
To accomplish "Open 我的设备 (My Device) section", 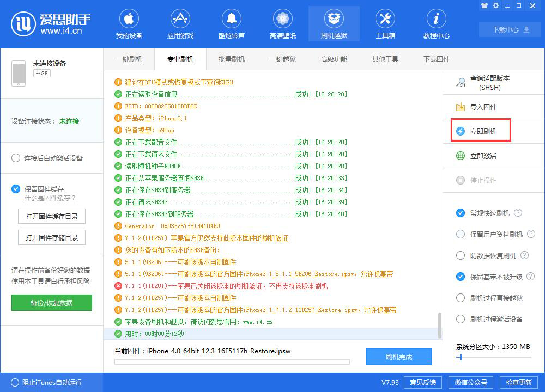I will (x=129, y=24).
